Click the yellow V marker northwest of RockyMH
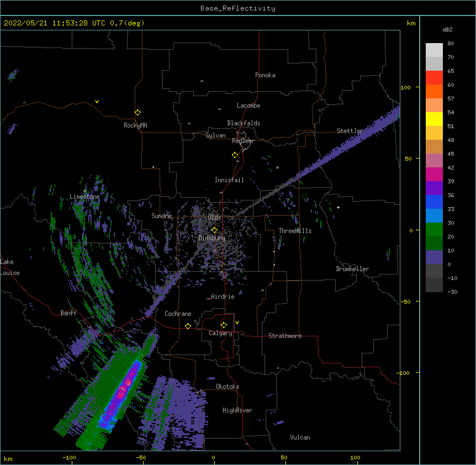 [x=97, y=102]
